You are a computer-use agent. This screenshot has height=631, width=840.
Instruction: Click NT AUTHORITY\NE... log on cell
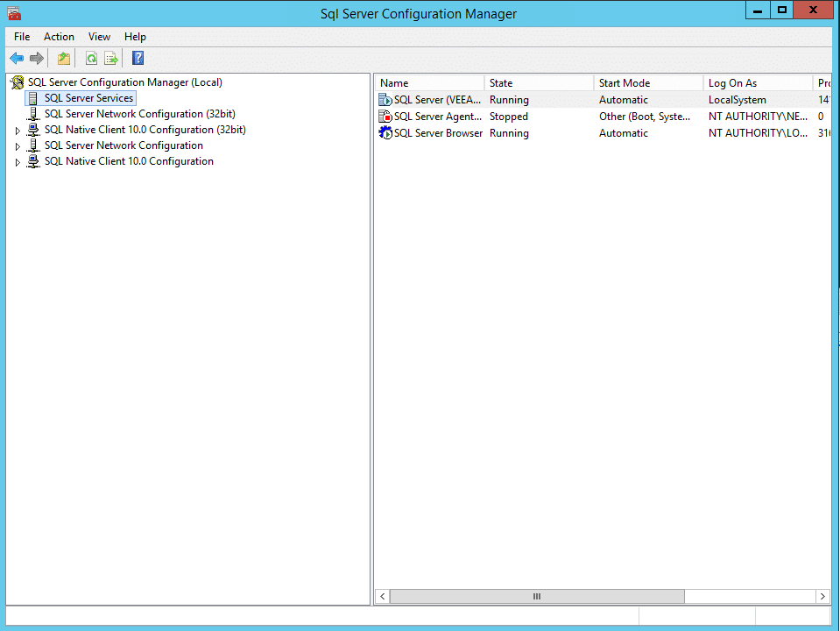(x=758, y=117)
